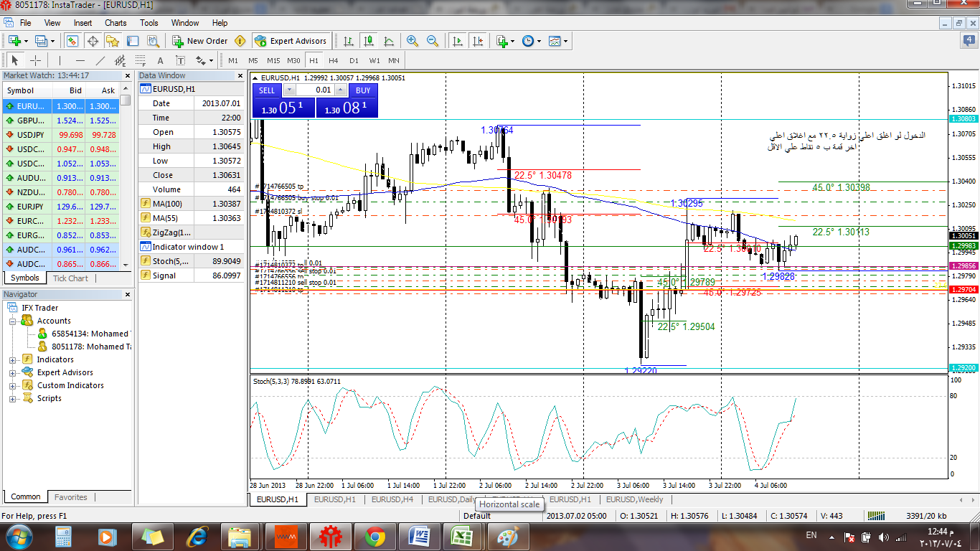This screenshot has height=551, width=980.
Task: Collapse the Accounts tree node
Action: click(12, 321)
